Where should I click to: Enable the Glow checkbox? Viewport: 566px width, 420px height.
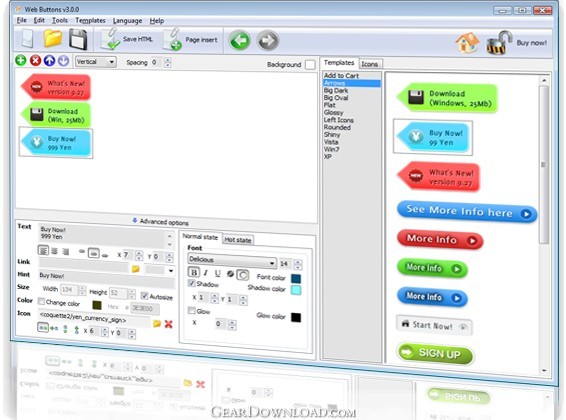(x=192, y=310)
